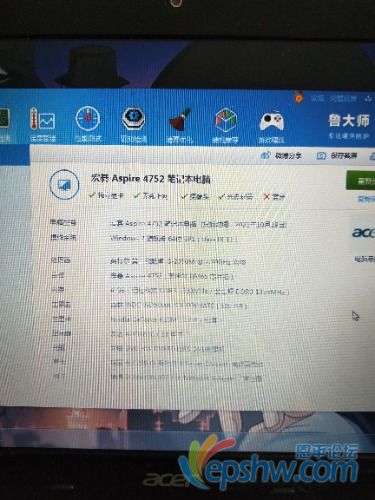Open the colorful software box icon
375x500 pixels.
pos(225,120)
